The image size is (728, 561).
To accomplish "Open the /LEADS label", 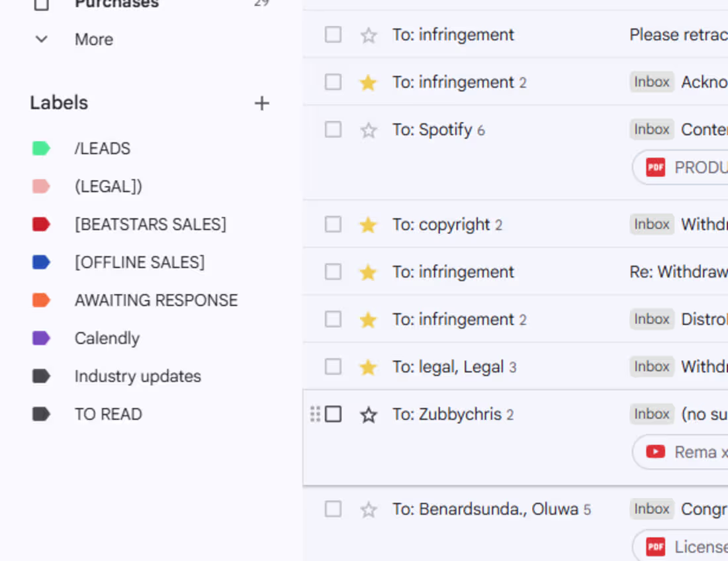I will (103, 149).
